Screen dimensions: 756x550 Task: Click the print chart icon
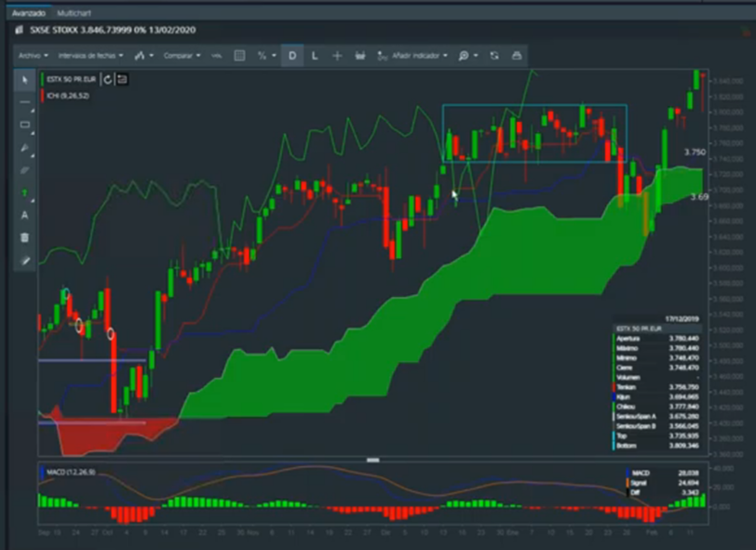tap(517, 56)
